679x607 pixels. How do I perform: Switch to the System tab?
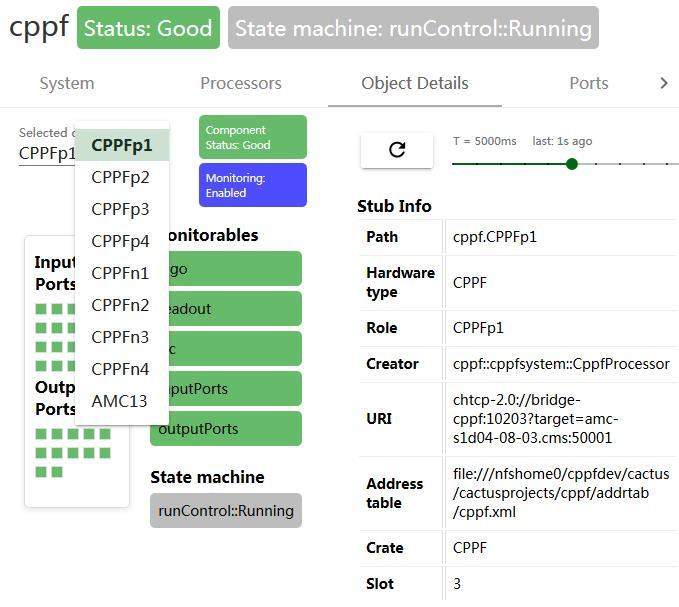pos(67,83)
